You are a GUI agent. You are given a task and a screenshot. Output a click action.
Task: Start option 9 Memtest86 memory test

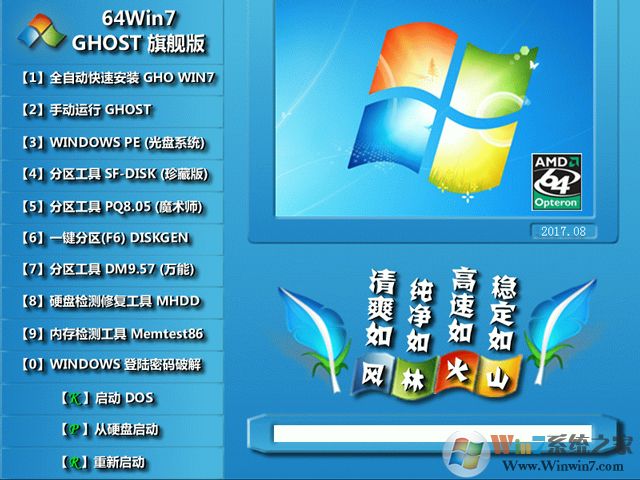pos(112,333)
